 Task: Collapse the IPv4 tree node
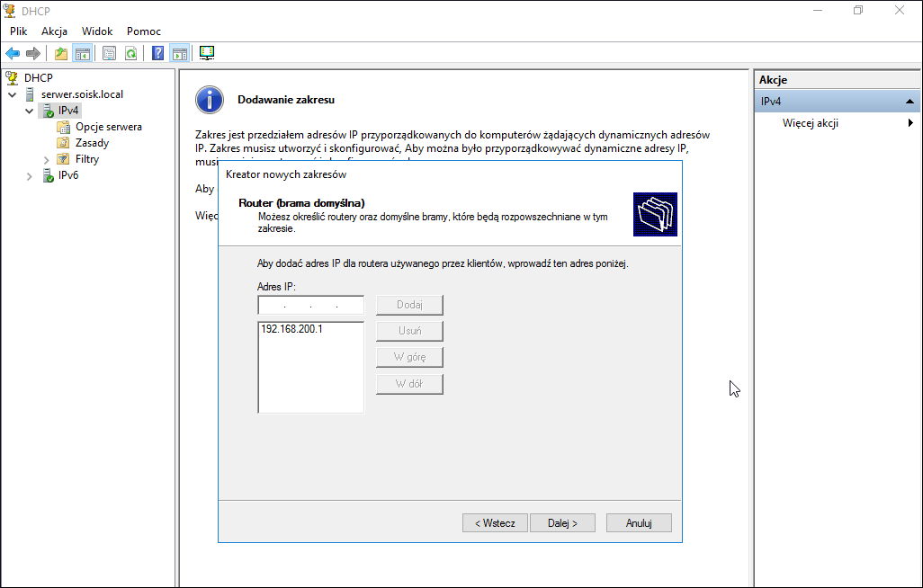[x=29, y=111]
